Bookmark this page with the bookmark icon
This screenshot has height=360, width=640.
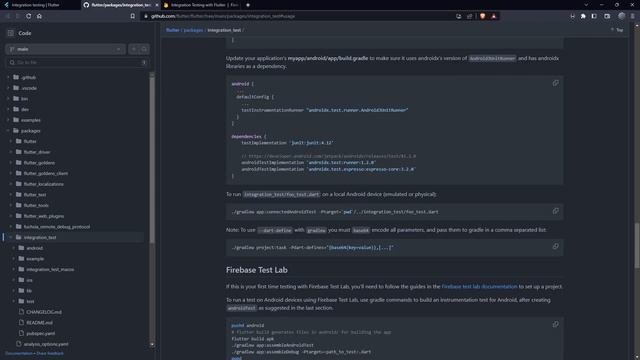(x=133, y=16)
